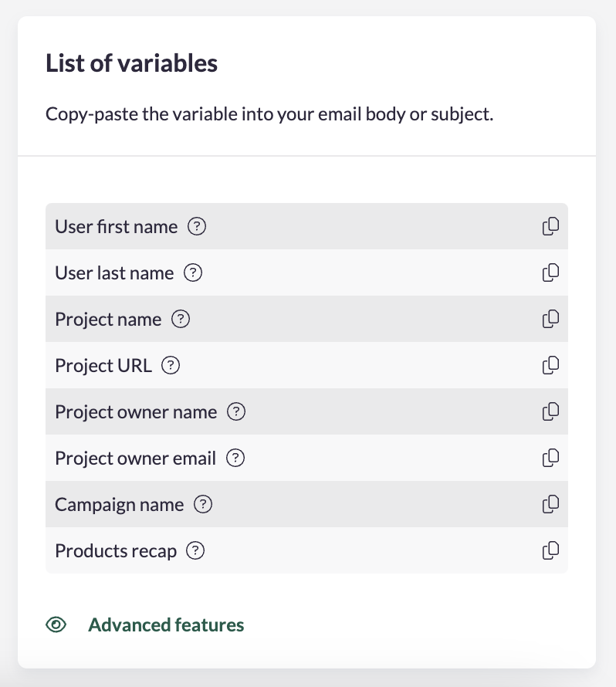
Task: Copy the Products recap variable
Action: [550, 551]
